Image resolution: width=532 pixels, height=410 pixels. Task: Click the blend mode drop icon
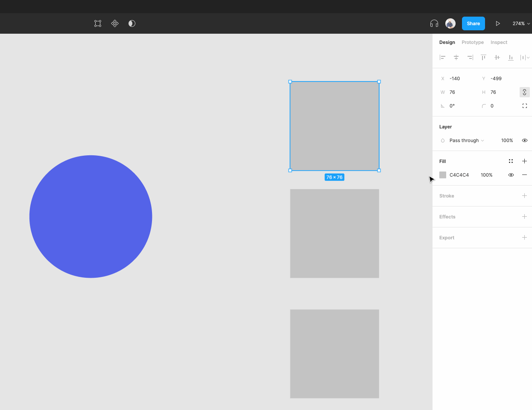443,140
